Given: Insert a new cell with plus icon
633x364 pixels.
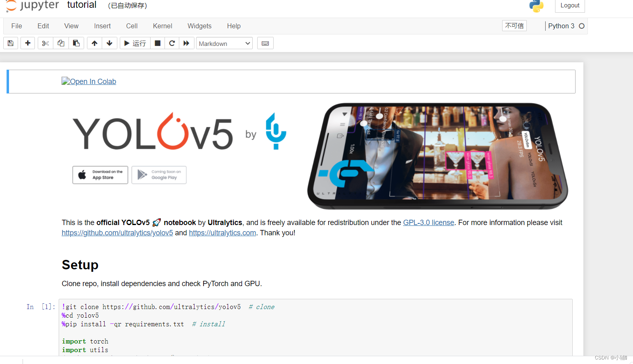Looking at the screenshot, I should point(28,43).
